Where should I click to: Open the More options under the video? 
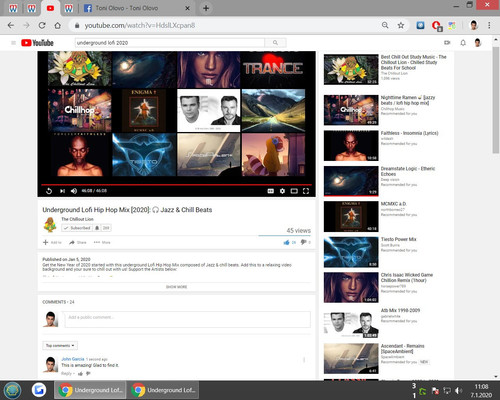tap(102, 242)
